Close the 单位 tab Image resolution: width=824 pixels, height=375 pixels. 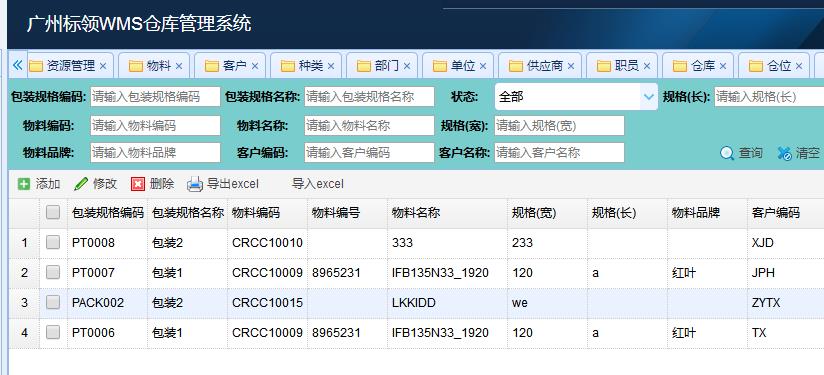click(x=483, y=66)
